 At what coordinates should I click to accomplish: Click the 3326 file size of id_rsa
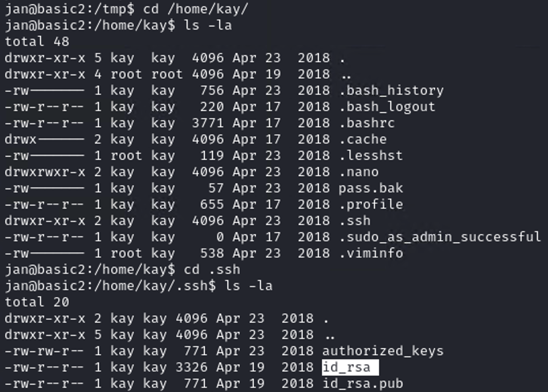191,367
